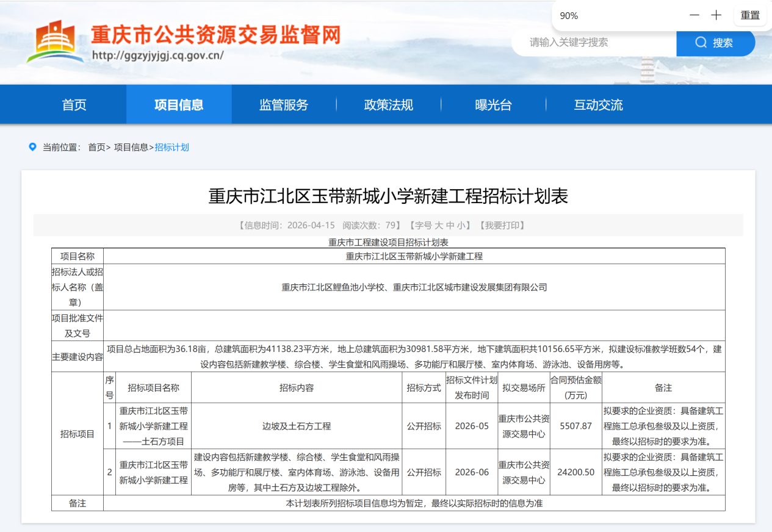The image size is (772, 532).
Task: Open the 首页 navigation tab
Action: pos(74,105)
